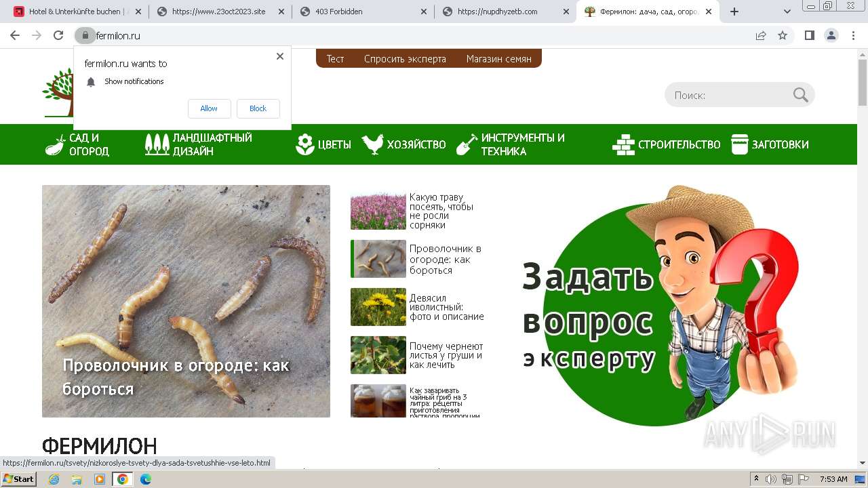Open Сад и огород category
Screen dimensions: 868x488
(77, 144)
